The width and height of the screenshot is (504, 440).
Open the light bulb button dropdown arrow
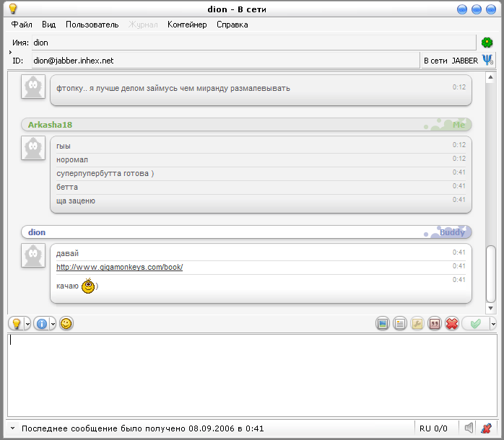point(27,324)
